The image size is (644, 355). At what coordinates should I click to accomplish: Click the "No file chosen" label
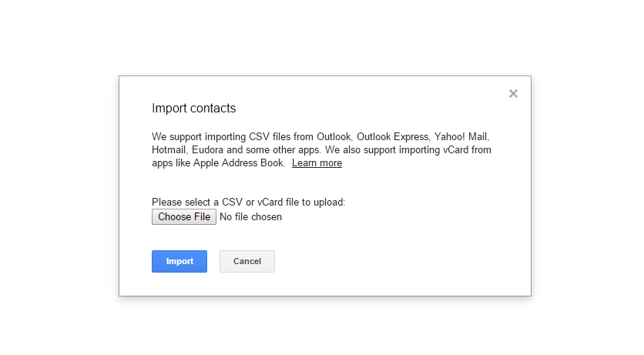coord(250,217)
